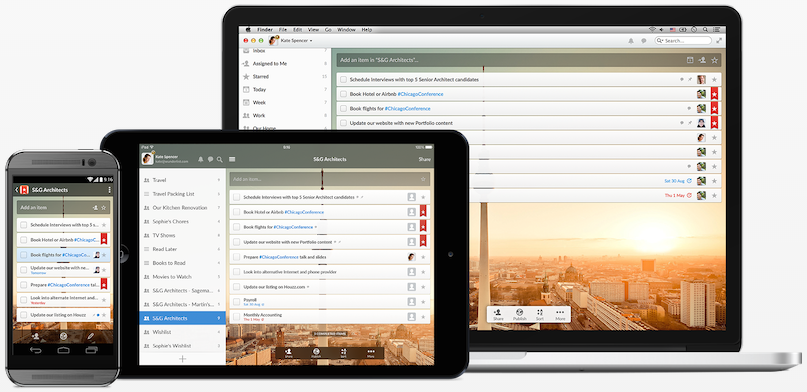
Task: Select Assigned to Me in the Mac sidebar
Action: [x=285, y=64]
